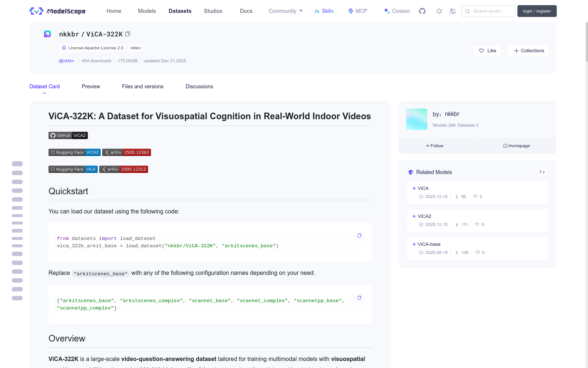The width and height of the screenshot is (588, 368).
Task: Add dataset to Collections
Action: (528, 51)
